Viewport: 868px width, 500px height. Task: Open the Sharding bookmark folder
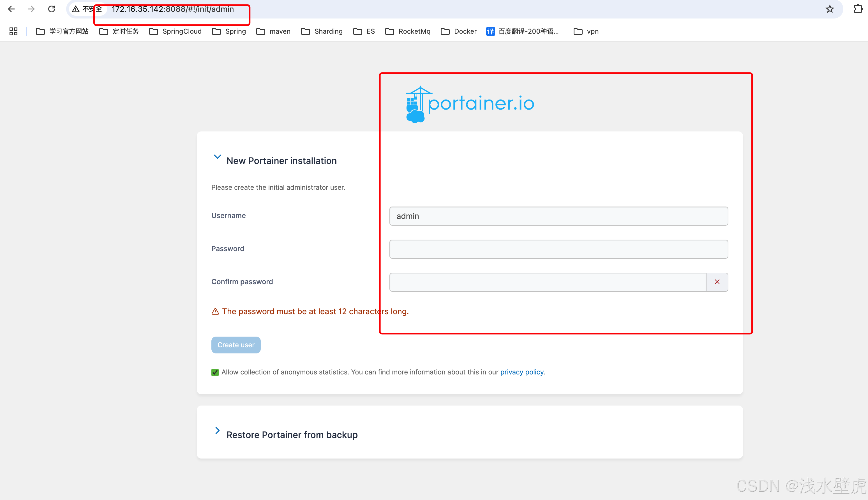pyautogui.click(x=322, y=31)
